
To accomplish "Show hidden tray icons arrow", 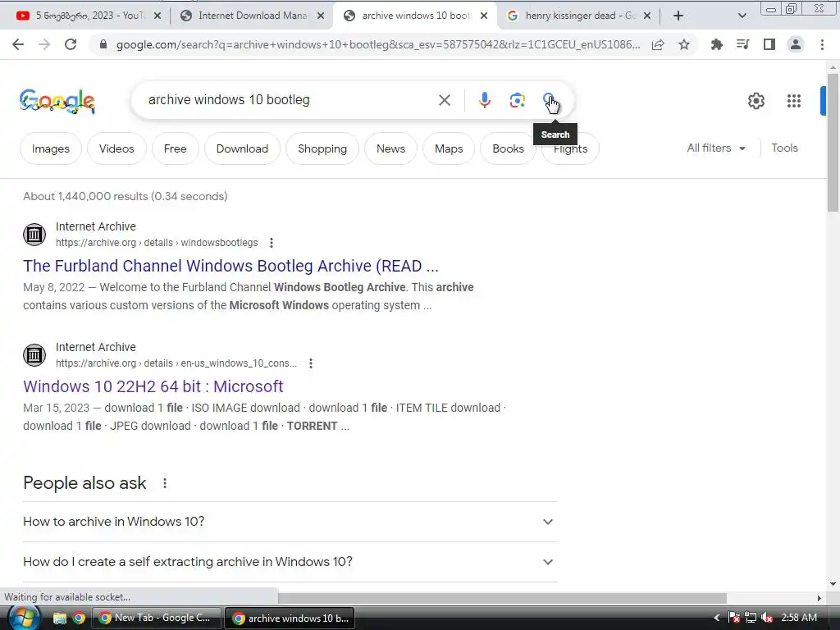I will coord(717,619).
